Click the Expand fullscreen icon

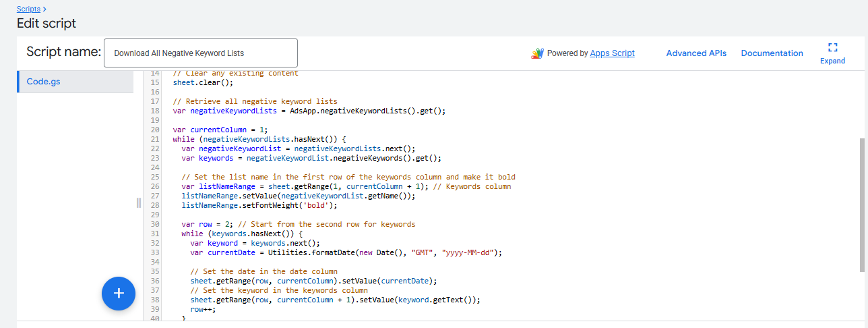pyautogui.click(x=832, y=47)
